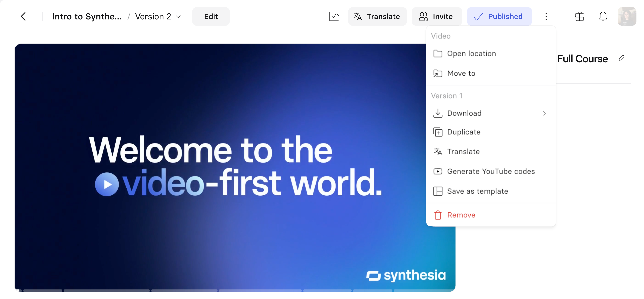This screenshot has height=299, width=644.
Task: Select Save as template option
Action: point(477,191)
